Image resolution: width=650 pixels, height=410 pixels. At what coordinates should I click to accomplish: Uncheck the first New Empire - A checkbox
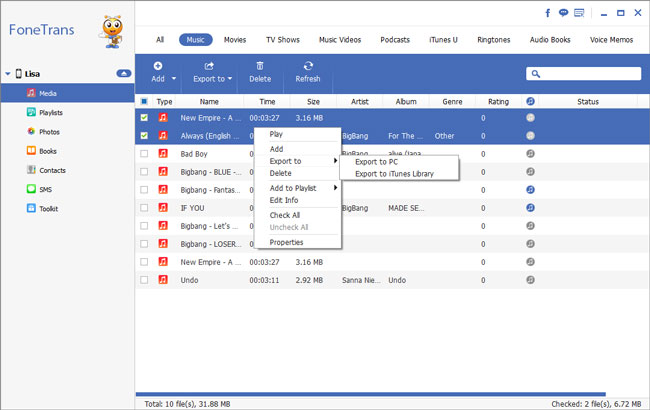pyautogui.click(x=144, y=118)
